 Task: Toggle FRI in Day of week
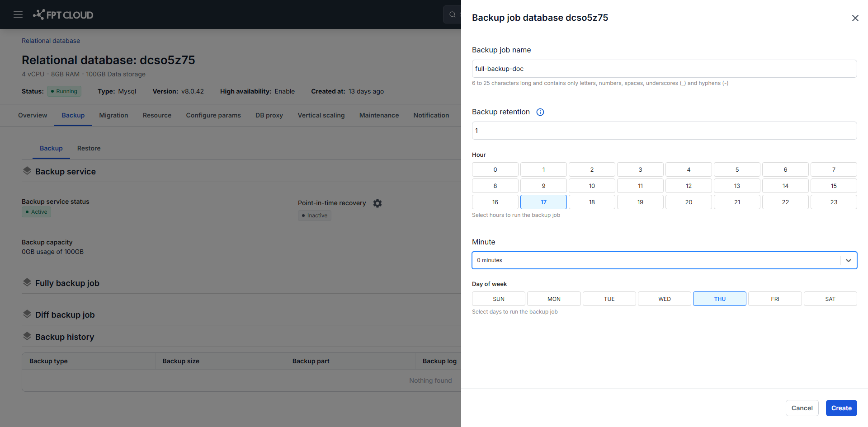[x=775, y=299]
